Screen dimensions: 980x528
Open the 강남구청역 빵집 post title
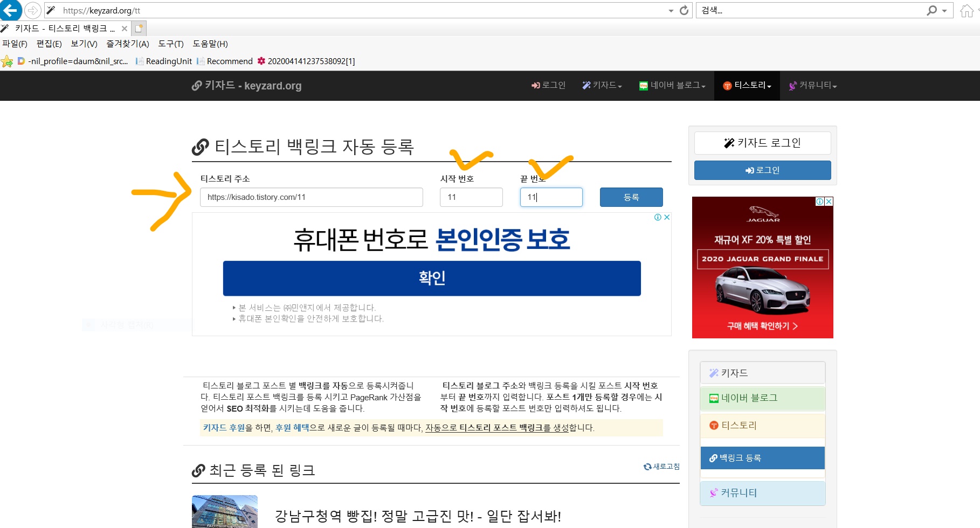click(418, 516)
